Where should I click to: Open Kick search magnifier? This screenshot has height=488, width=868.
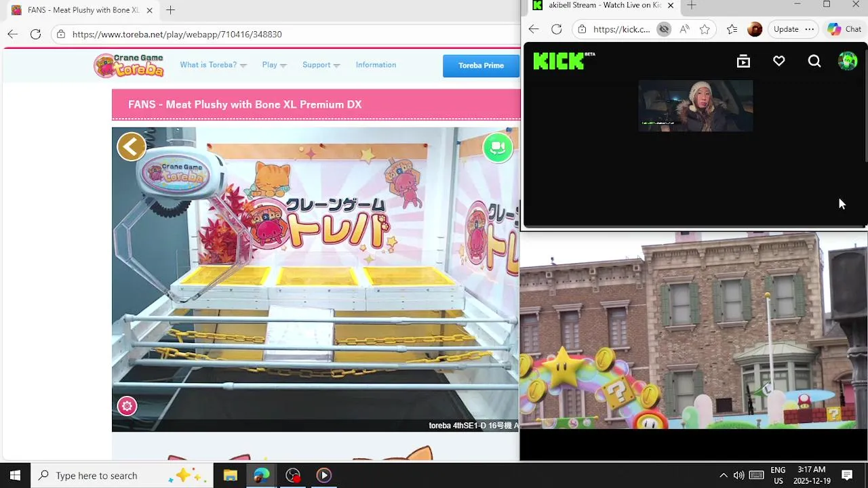click(814, 62)
